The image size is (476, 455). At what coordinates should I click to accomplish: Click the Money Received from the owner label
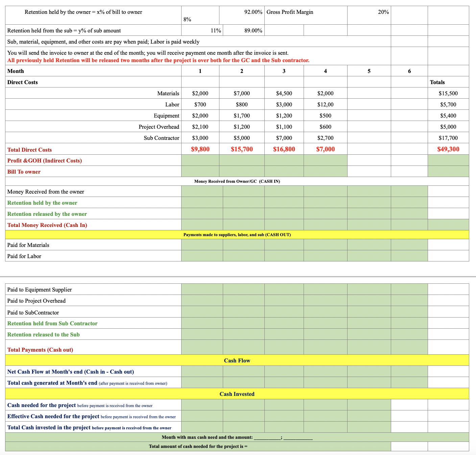[x=46, y=192]
